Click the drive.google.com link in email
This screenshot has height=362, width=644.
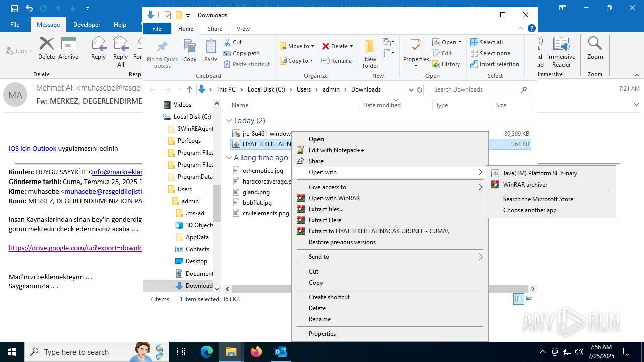tap(75, 248)
